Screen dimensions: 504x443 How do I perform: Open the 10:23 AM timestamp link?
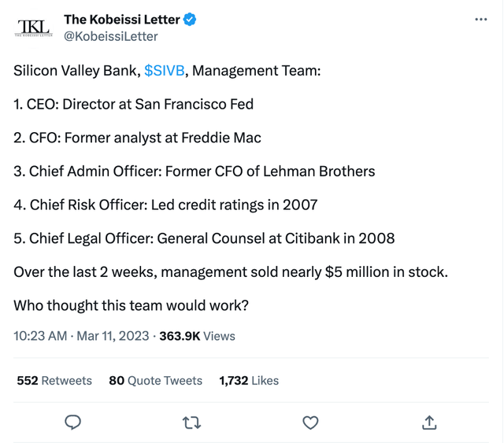pyautogui.click(x=40, y=336)
